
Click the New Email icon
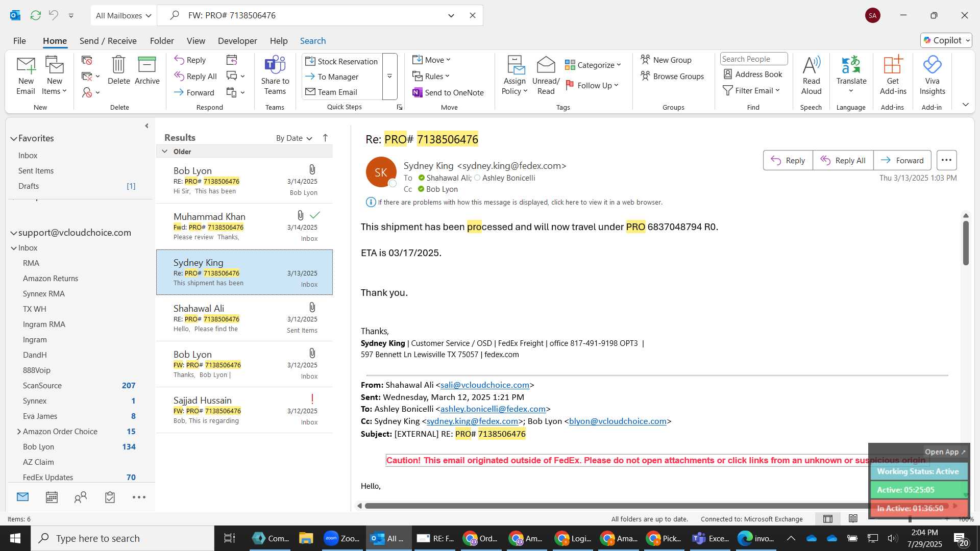(26, 76)
